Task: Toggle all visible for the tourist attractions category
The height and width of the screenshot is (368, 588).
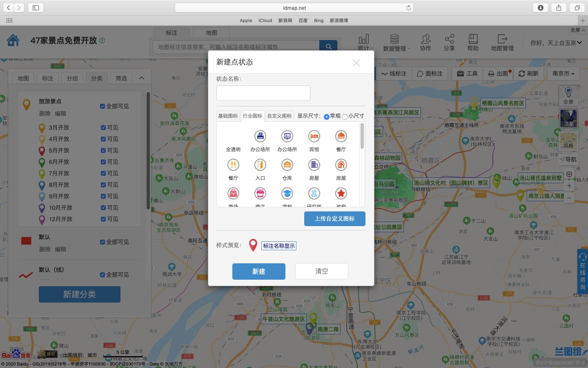Action: click(102, 106)
